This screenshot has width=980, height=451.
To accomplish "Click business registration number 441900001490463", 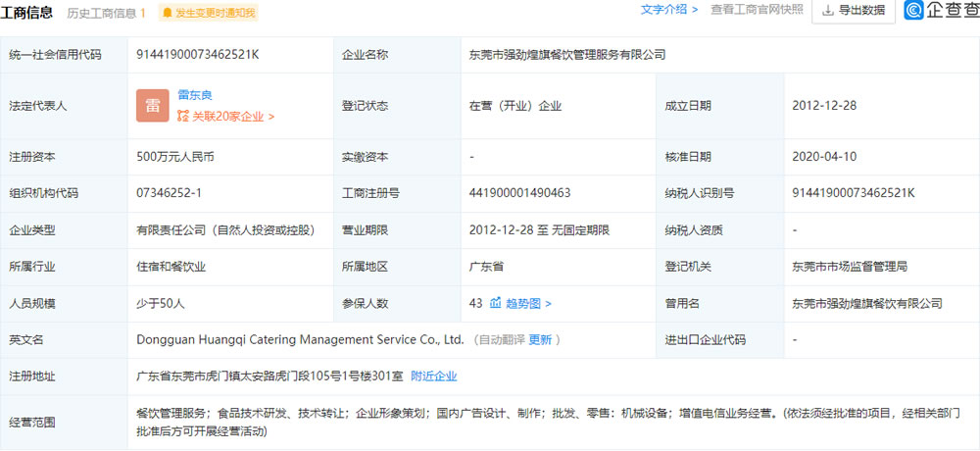I will click(520, 193).
